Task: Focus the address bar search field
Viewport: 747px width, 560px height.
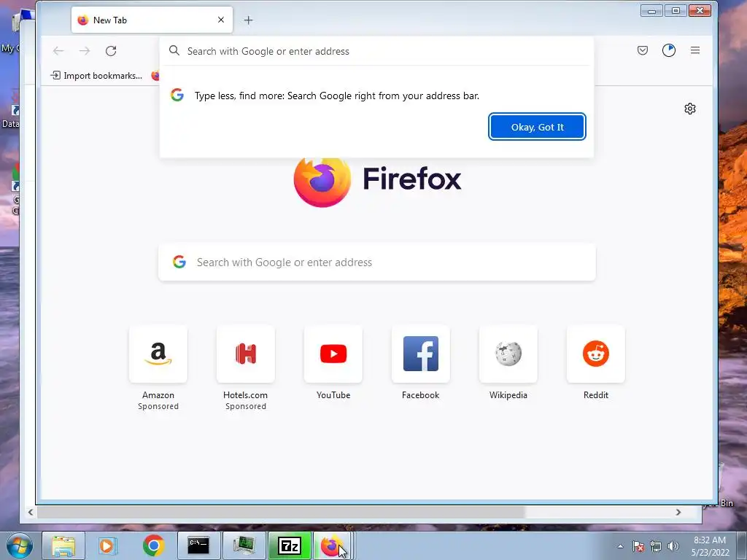Action: pos(376,51)
